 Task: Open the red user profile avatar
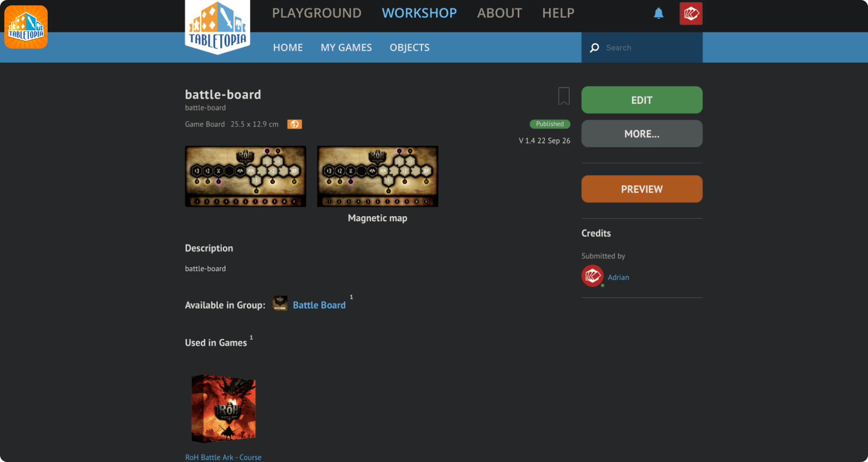tap(691, 14)
